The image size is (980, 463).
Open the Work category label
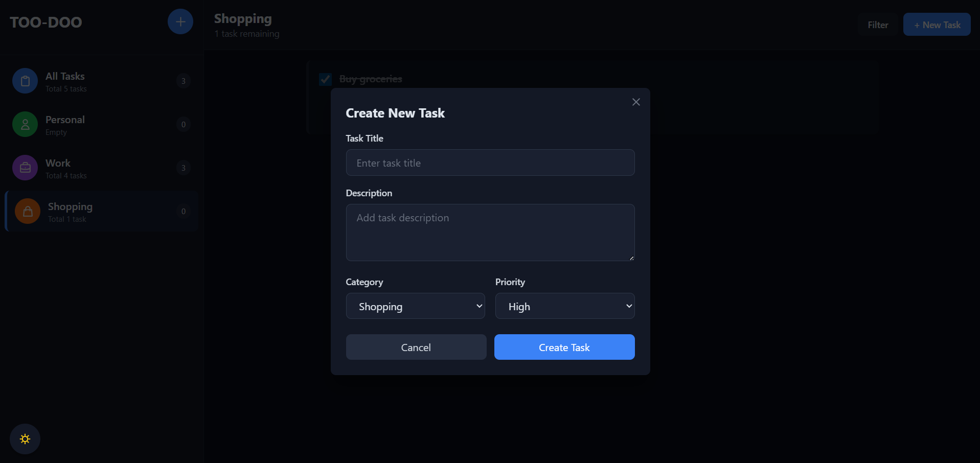coord(58,164)
